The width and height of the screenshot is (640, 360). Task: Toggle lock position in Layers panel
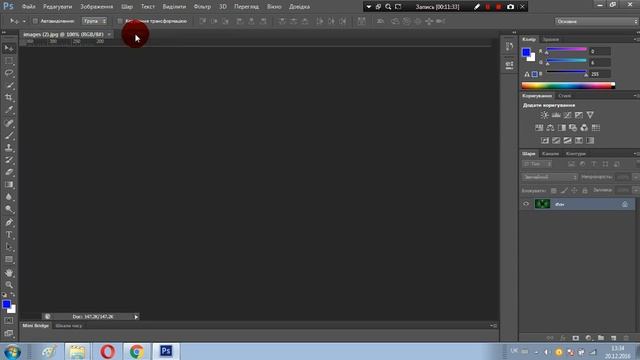[x=574, y=191]
